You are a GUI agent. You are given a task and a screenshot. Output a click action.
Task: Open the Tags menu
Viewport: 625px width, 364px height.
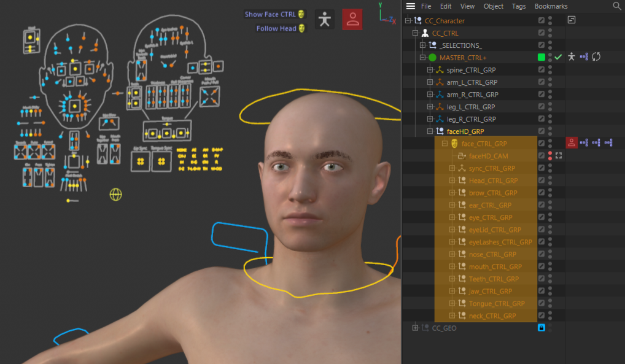pyautogui.click(x=519, y=6)
